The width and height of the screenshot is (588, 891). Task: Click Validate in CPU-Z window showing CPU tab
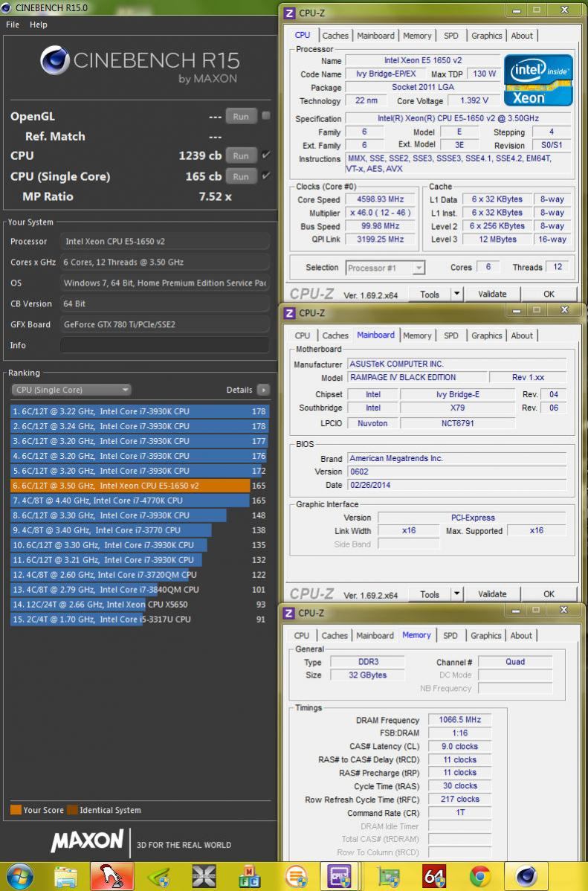(492, 294)
